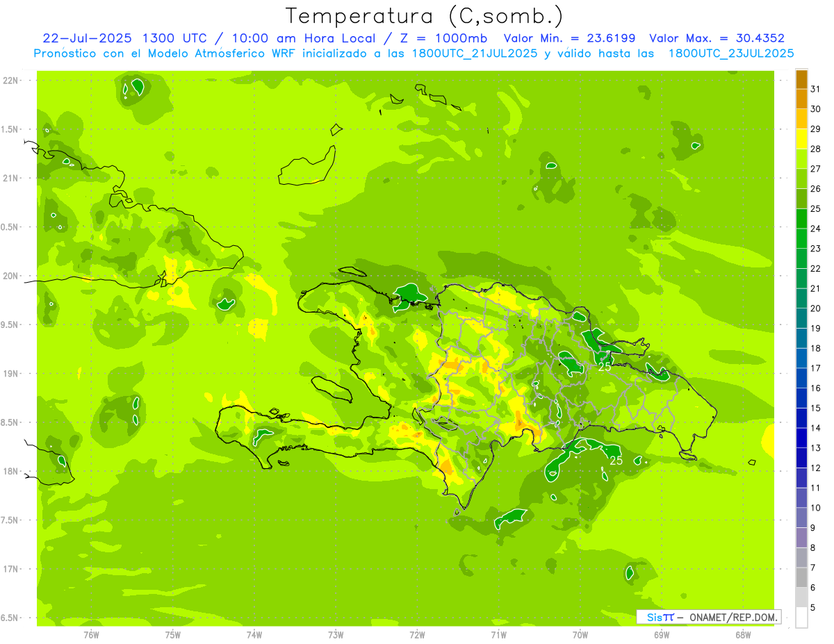Screen dimensions: 834x644
Task: Click the white color bar segment below 5
Action: (801, 618)
